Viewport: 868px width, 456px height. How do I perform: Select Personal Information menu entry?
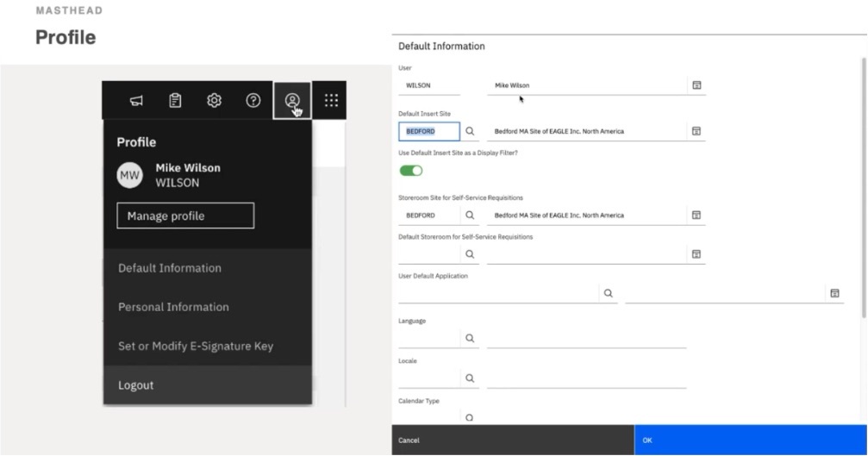click(173, 307)
